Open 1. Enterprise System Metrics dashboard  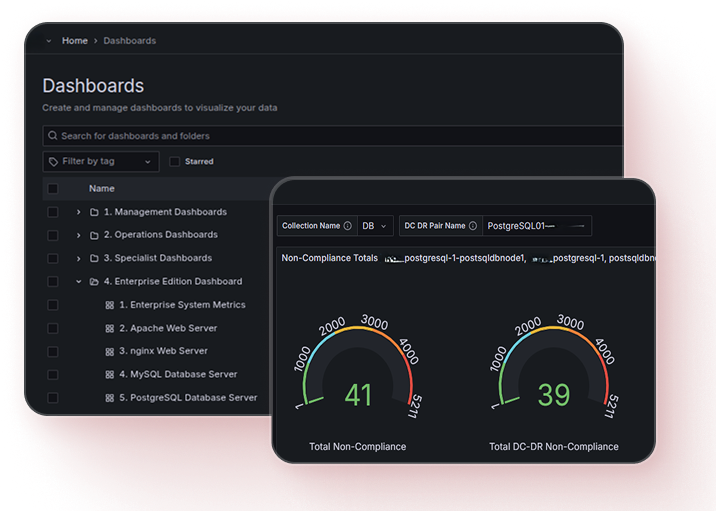(x=182, y=305)
